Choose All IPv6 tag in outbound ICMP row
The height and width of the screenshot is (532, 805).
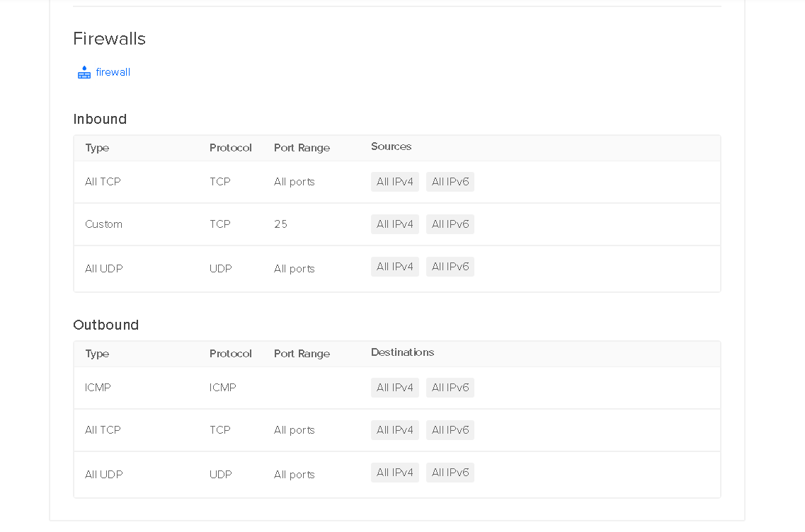click(450, 388)
